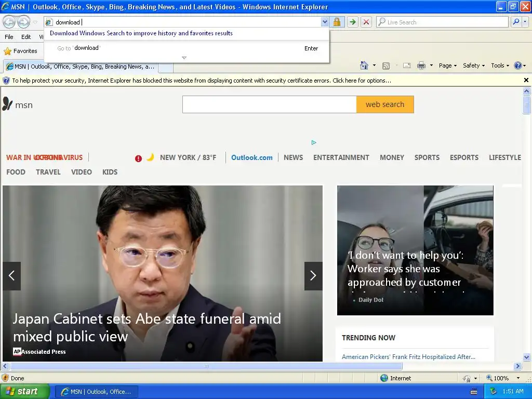Image resolution: width=532 pixels, height=399 pixels.
Task: Click the security information bar message
Action: click(202, 81)
